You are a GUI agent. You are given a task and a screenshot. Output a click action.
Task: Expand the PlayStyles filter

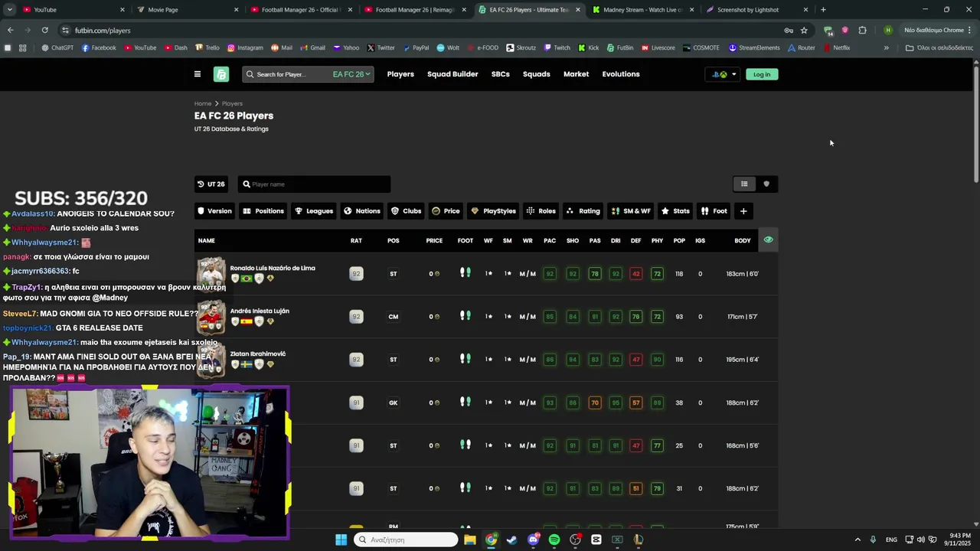click(494, 211)
